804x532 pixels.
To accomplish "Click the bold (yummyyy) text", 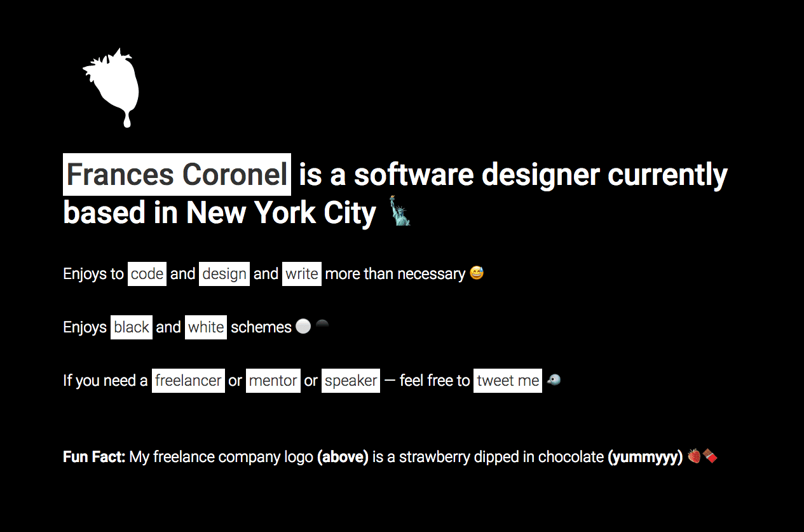I will (x=645, y=457).
